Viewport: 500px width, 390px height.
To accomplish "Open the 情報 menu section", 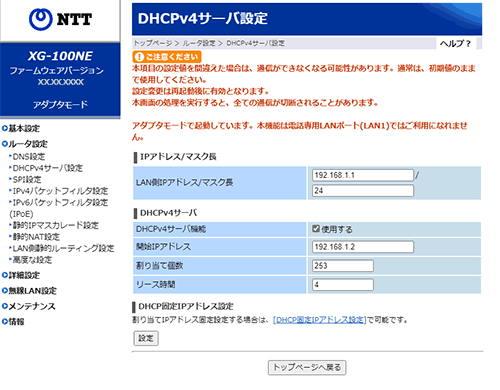I will point(13,322).
